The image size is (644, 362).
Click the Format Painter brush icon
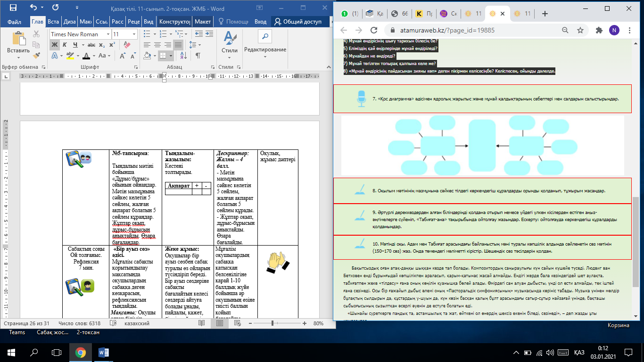pos(36,55)
